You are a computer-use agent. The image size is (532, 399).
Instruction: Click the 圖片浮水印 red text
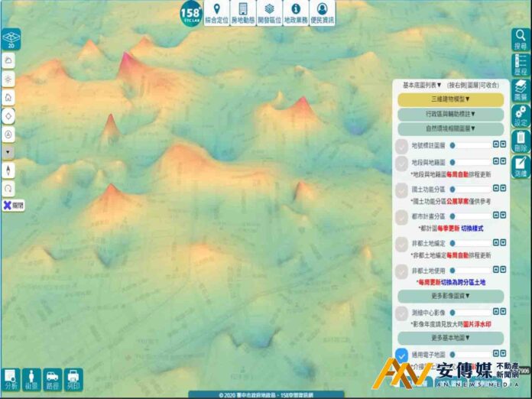point(477,324)
